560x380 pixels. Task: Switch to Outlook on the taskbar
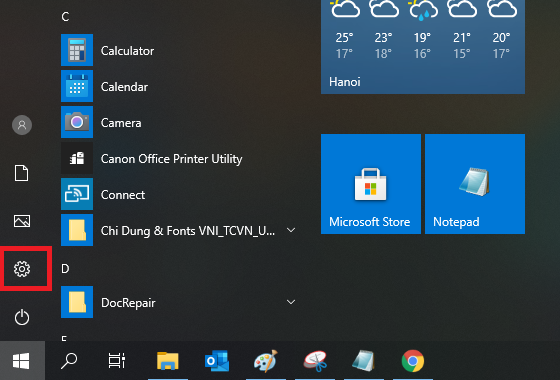click(217, 361)
